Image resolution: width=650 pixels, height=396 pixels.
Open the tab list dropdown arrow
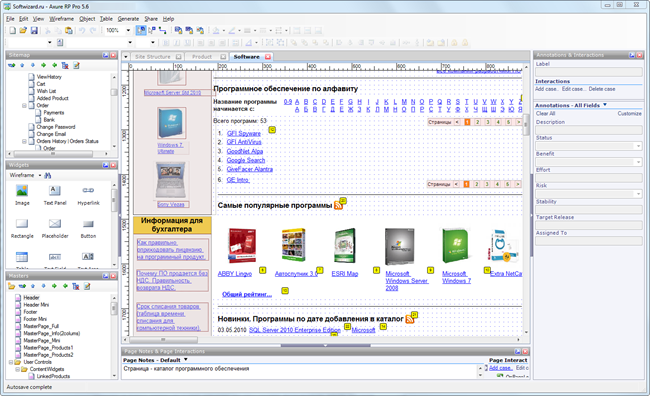click(x=126, y=57)
